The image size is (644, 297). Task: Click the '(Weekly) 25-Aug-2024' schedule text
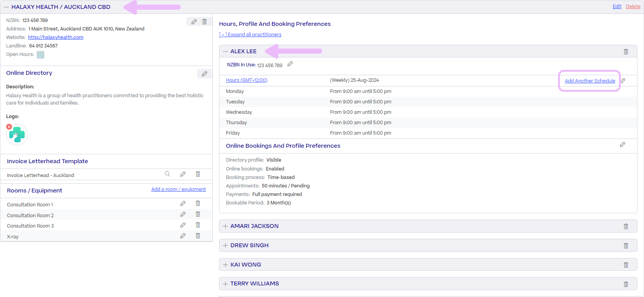[354, 80]
